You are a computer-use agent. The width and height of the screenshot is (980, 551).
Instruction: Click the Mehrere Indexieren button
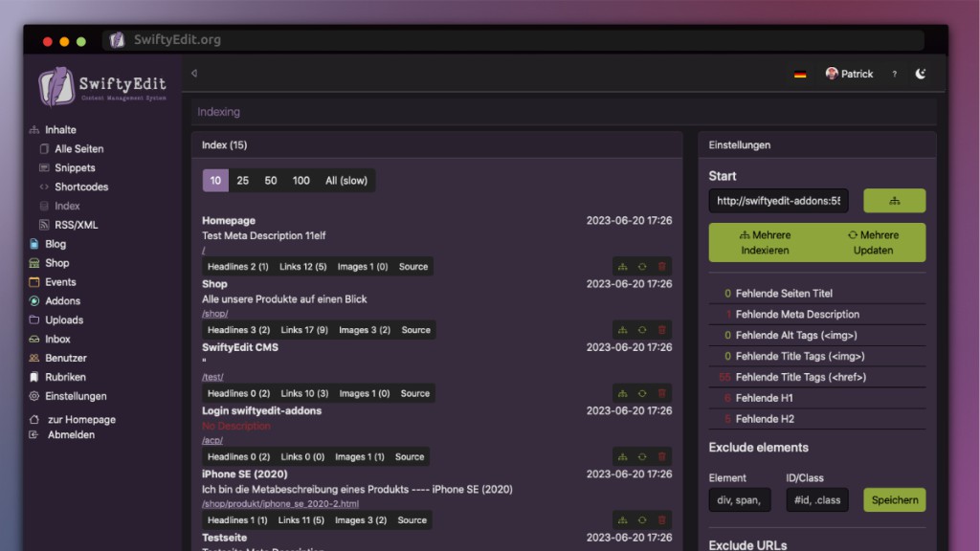pyautogui.click(x=765, y=243)
